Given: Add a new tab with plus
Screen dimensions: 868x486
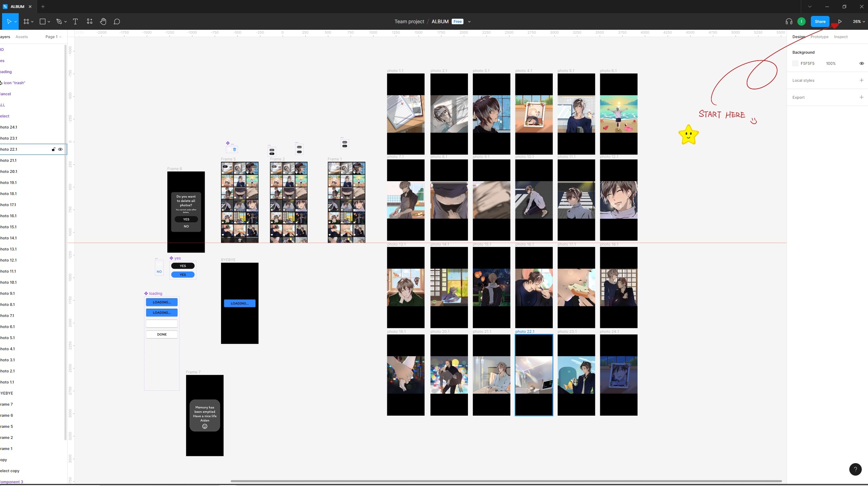Looking at the screenshot, I should click(43, 7).
